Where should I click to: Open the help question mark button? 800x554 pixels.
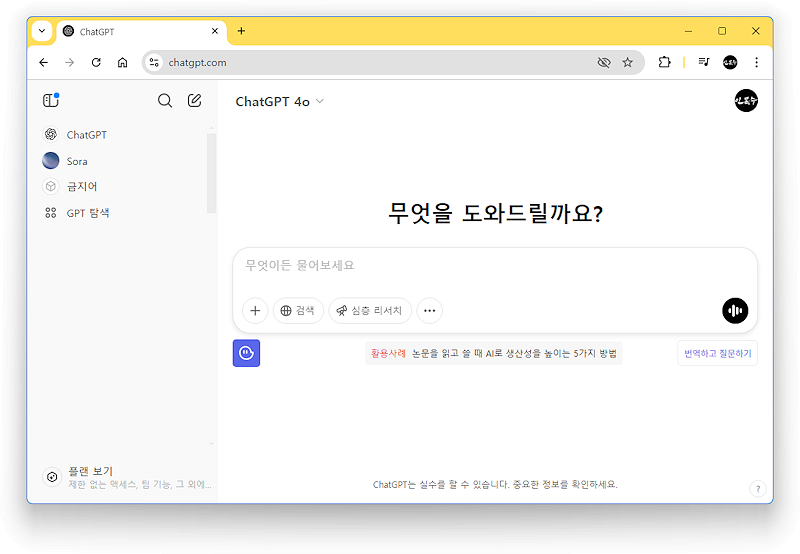coord(758,489)
